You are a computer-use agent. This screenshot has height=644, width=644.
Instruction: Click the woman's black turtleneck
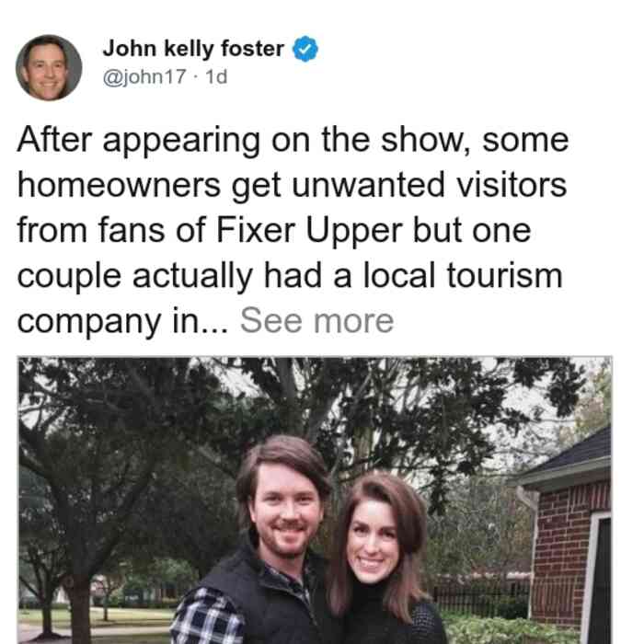pyautogui.click(x=380, y=614)
